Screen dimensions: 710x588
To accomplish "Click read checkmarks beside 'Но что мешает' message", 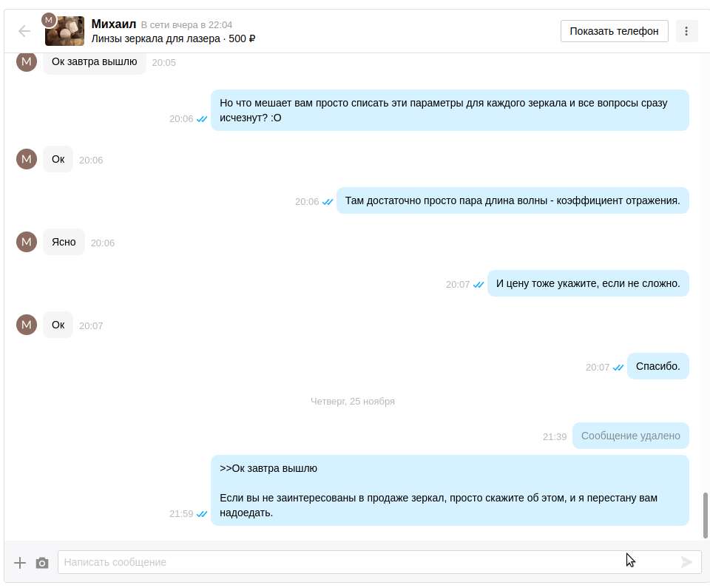I will 202,118.
